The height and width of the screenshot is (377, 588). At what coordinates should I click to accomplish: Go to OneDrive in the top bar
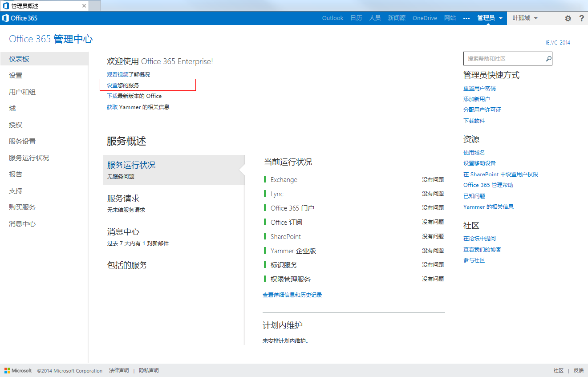[425, 18]
